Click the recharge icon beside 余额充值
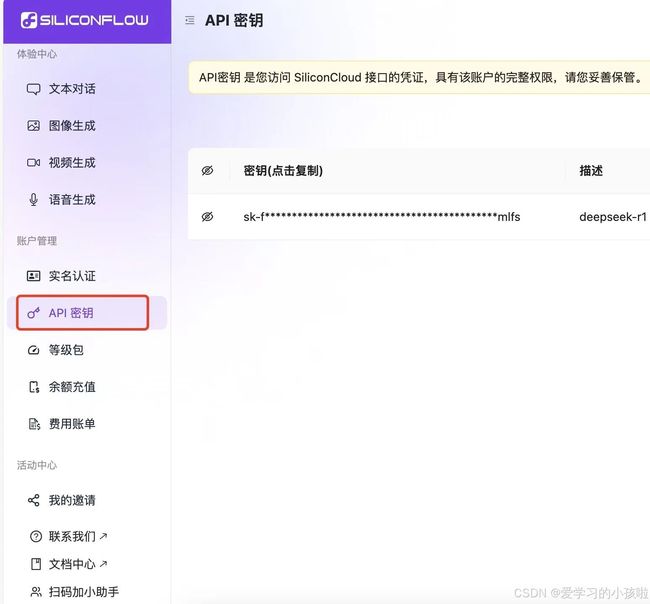The width and height of the screenshot is (650, 604). (x=34, y=387)
